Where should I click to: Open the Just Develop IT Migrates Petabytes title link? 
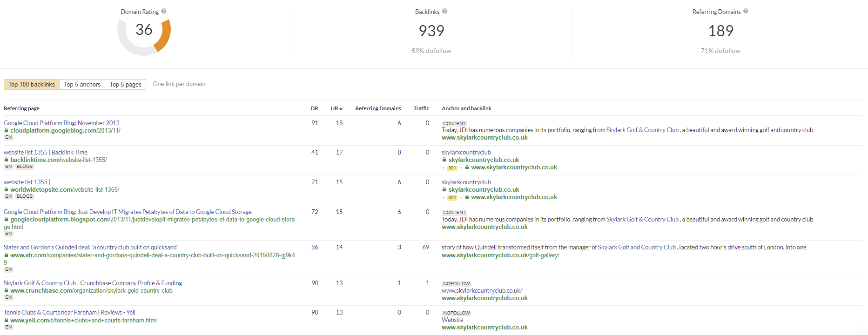pos(128,212)
